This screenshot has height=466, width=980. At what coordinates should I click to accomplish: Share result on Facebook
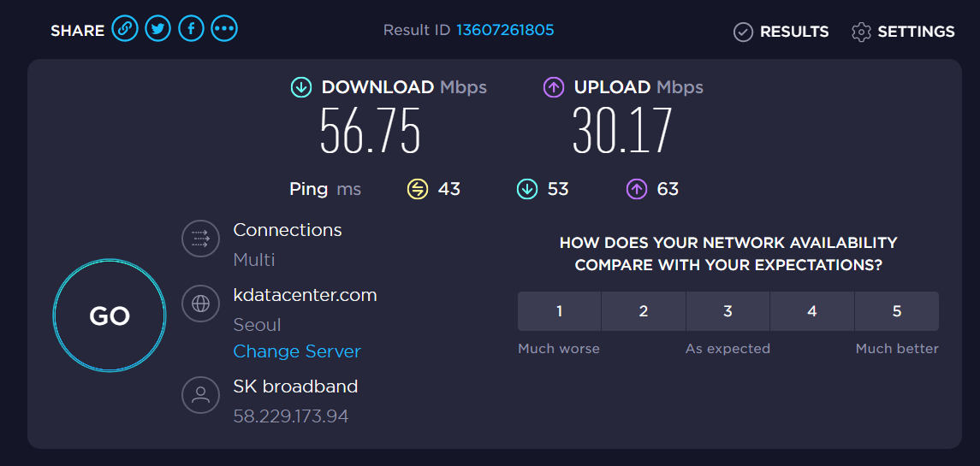click(x=191, y=29)
